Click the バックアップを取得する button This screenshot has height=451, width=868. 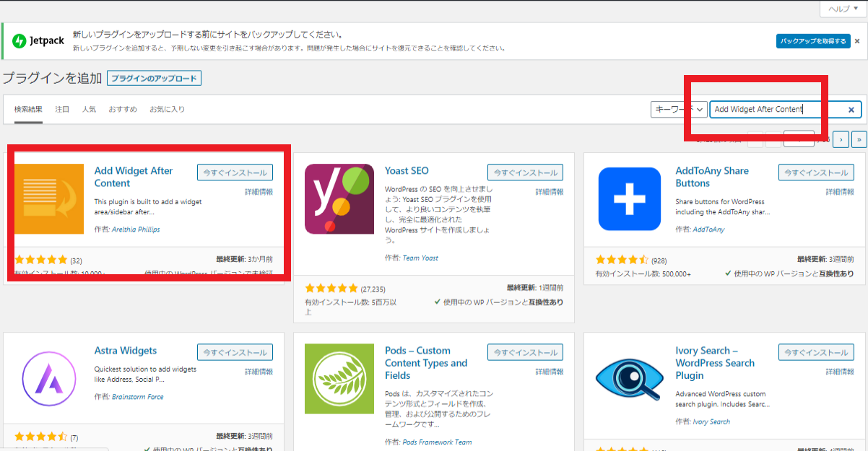[x=813, y=41]
